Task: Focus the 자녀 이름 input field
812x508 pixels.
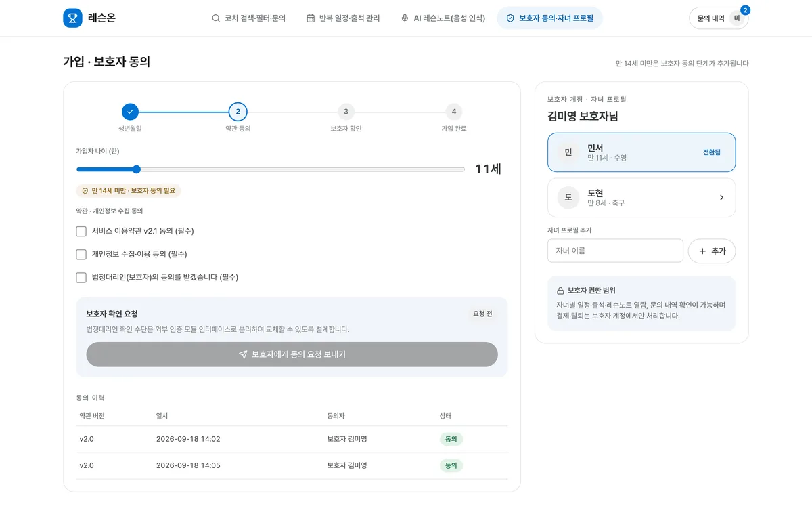Action: coord(615,251)
